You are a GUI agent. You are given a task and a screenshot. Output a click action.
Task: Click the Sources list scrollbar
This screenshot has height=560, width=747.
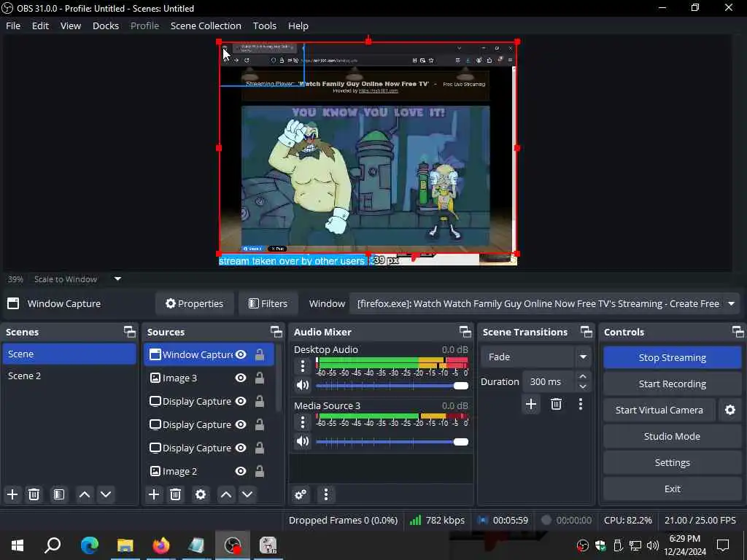(x=279, y=377)
